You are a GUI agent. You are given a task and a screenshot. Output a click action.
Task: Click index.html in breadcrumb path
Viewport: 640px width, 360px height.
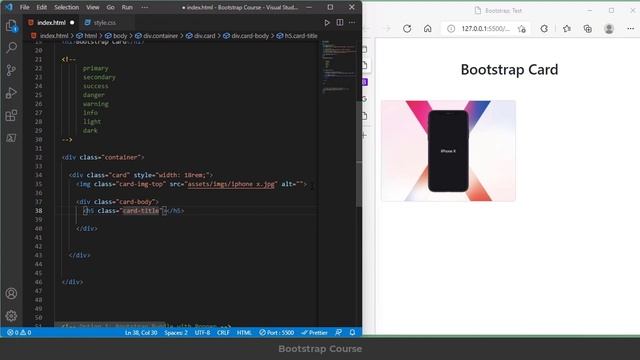54,36
